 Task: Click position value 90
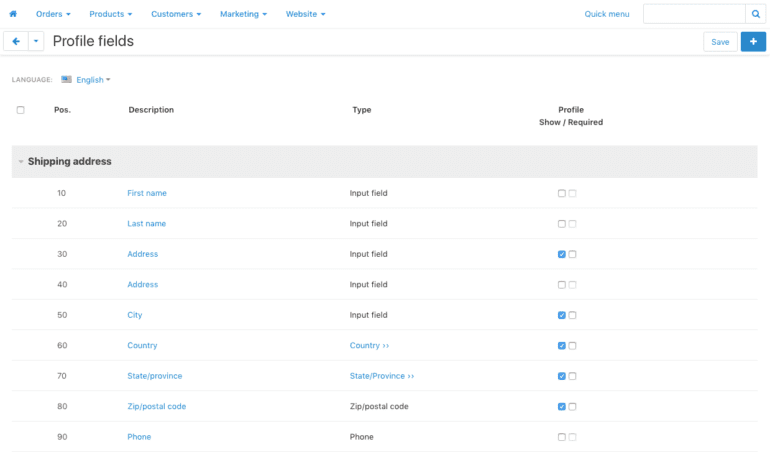62,437
